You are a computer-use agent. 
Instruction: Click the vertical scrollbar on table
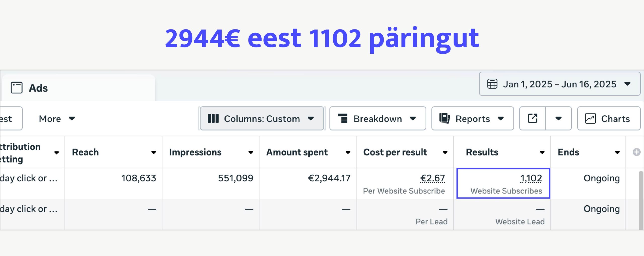pos(641,199)
